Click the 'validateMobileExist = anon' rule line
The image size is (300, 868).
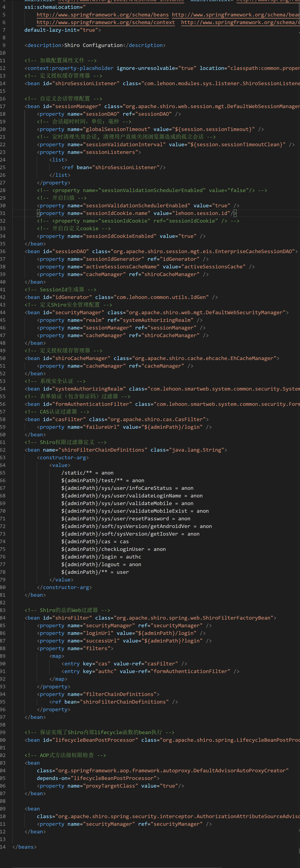(135, 511)
